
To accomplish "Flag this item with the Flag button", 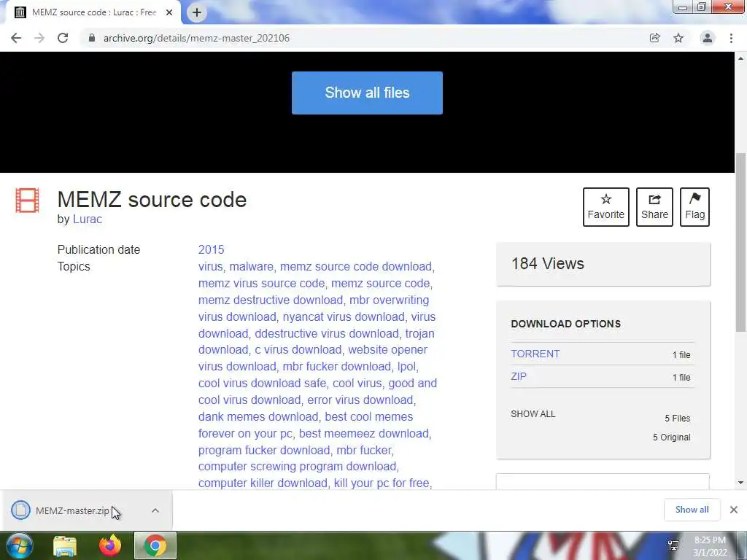I will click(x=694, y=206).
